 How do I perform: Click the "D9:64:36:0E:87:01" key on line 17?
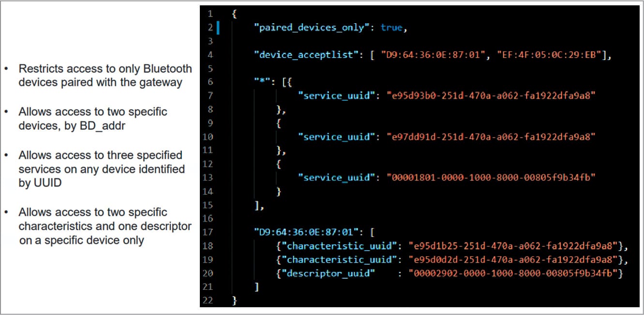click(304, 232)
